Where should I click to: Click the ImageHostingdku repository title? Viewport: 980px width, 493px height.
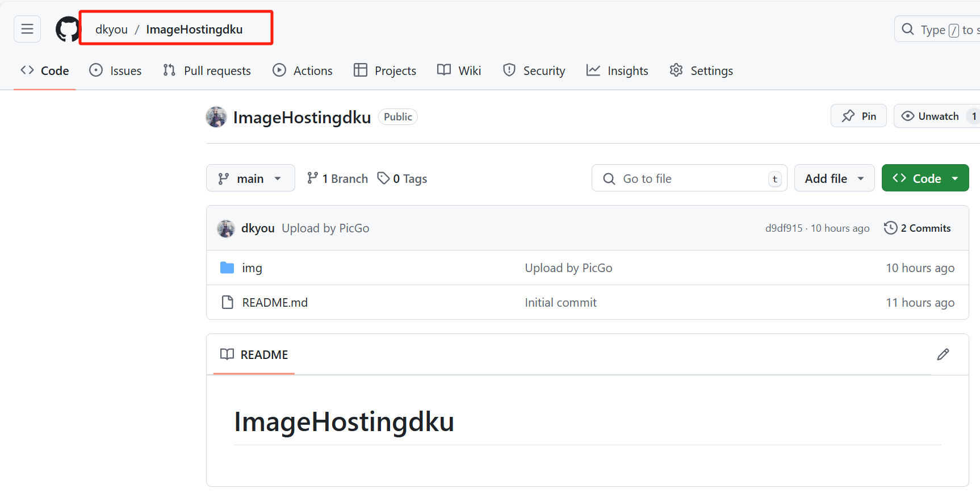pyautogui.click(x=302, y=117)
